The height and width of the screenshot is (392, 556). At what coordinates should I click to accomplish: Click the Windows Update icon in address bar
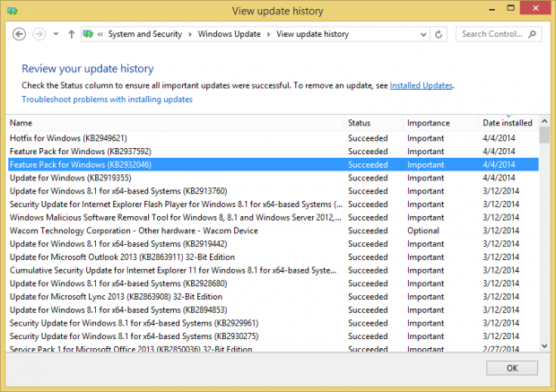(88, 34)
